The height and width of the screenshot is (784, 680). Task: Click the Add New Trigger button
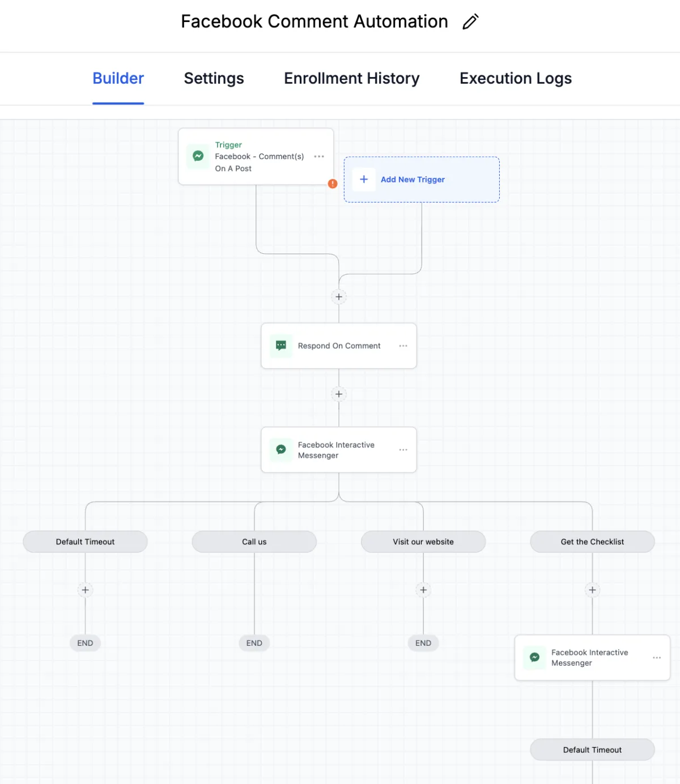pyautogui.click(x=422, y=180)
